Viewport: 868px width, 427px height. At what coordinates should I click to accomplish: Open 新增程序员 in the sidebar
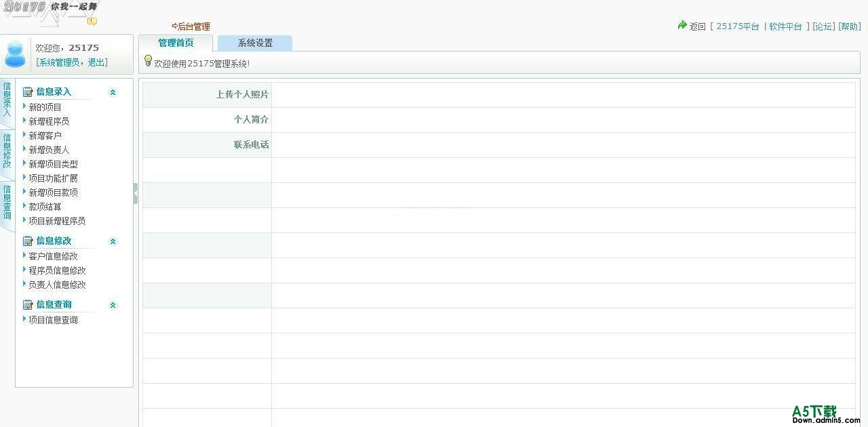coord(49,121)
